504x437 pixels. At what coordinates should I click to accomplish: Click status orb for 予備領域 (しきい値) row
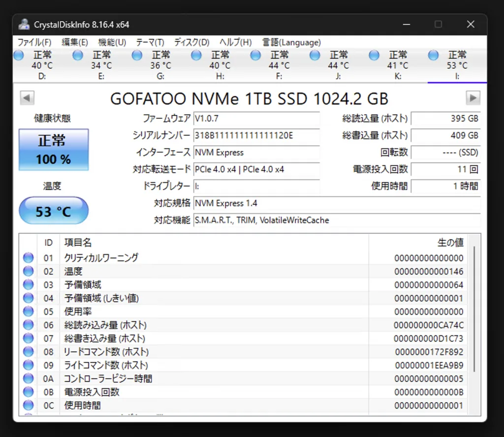point(28,298)
